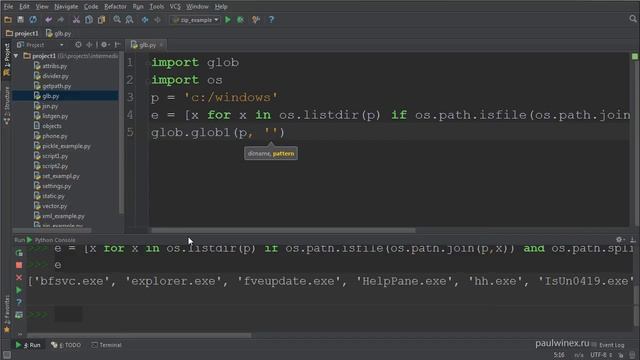
Task: Click the glb.py breadcrumb in navigation bar
Action: point(58,33)
